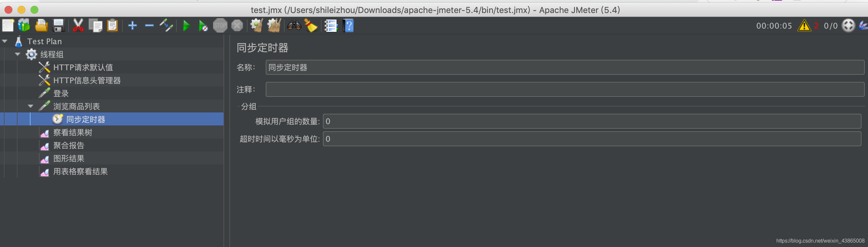
Task: Collapse the Test Plan tree node
Action: 5,41
